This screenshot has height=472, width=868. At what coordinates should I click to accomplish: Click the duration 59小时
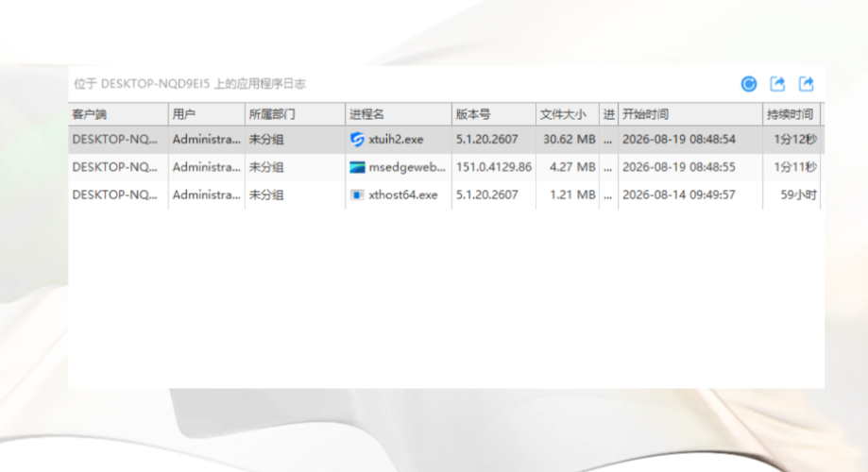tap(798, 194)
